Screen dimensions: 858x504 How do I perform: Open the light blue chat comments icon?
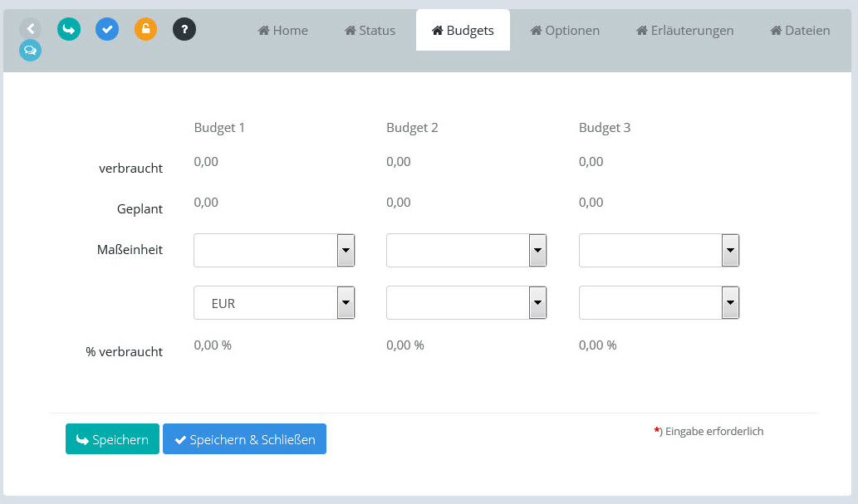(30, 51)
